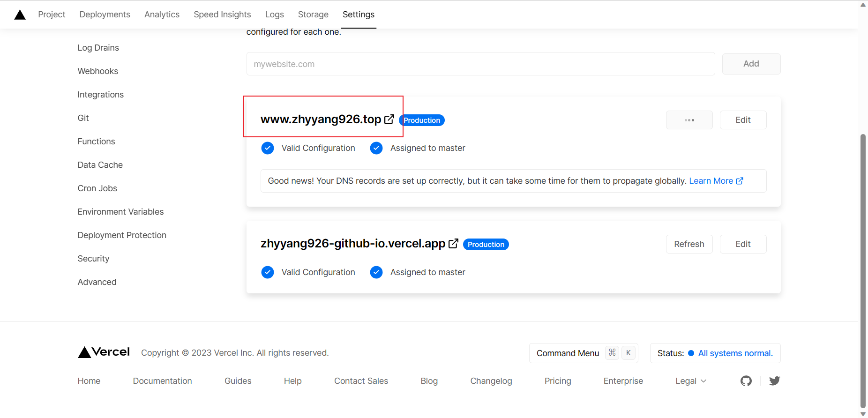Open Git settings section
Viewport: 868px width, 418px height.
pyautogui.click(x=83, y=118)
